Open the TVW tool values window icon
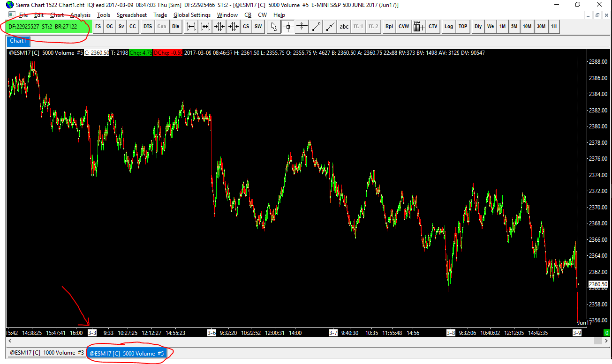 pyautogui.click(x=419, y=27)
